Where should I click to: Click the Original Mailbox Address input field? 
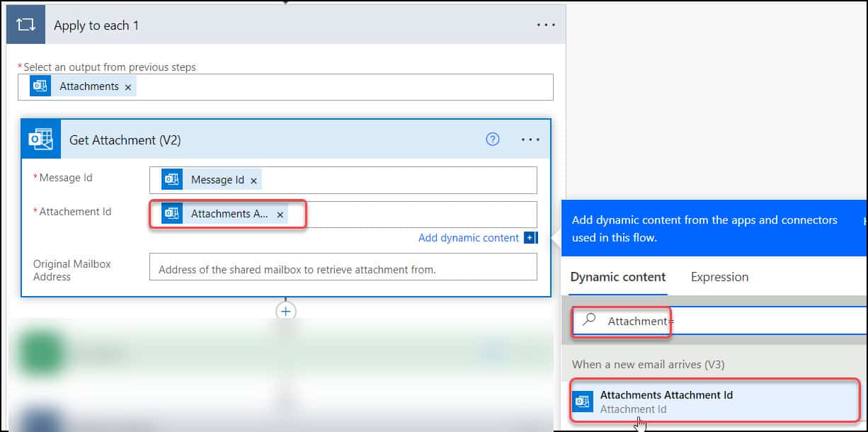coord(343,266)
